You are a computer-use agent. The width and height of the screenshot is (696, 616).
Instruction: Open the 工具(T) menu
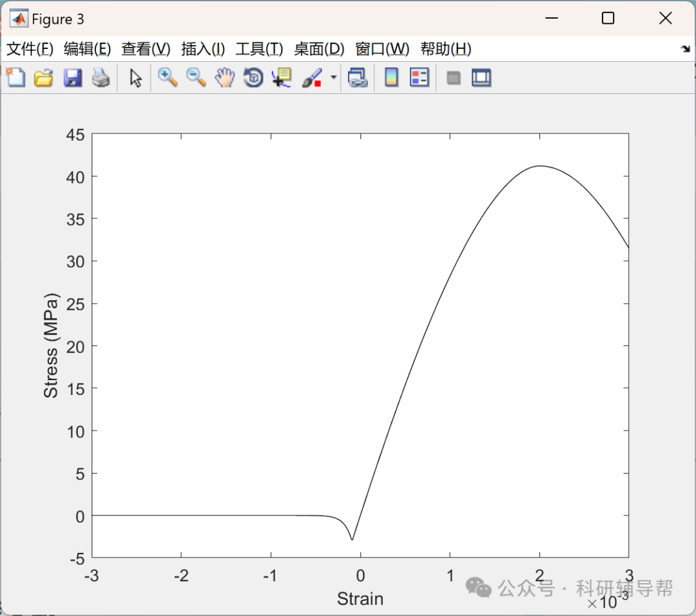coord(259,49)
